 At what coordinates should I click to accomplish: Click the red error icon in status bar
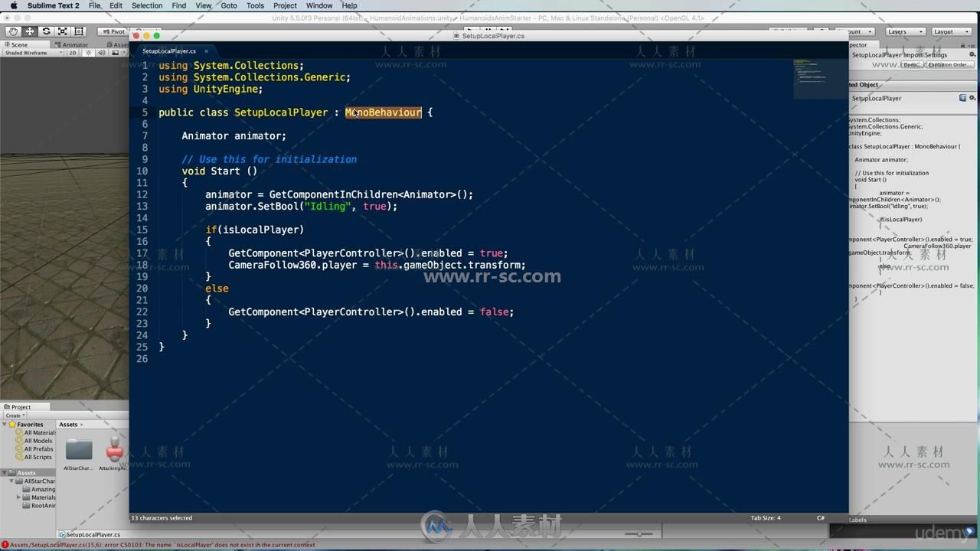[5, 545]
